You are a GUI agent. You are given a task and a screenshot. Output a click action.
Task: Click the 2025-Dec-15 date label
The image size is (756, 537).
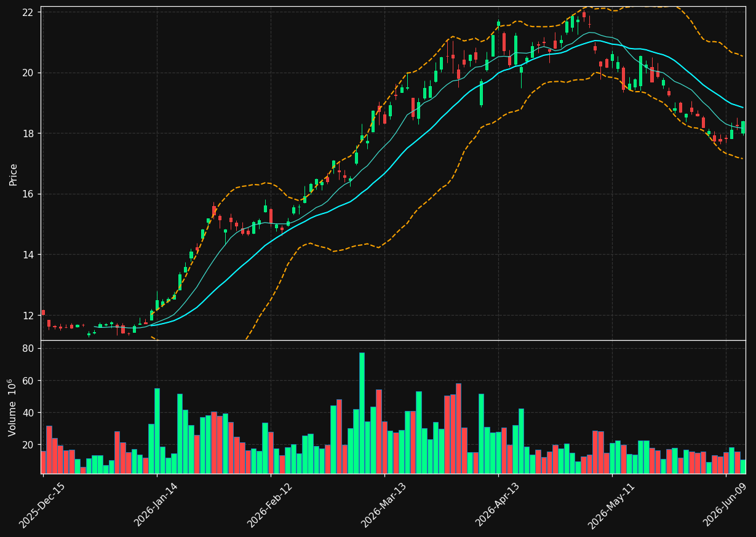(42, 505)
